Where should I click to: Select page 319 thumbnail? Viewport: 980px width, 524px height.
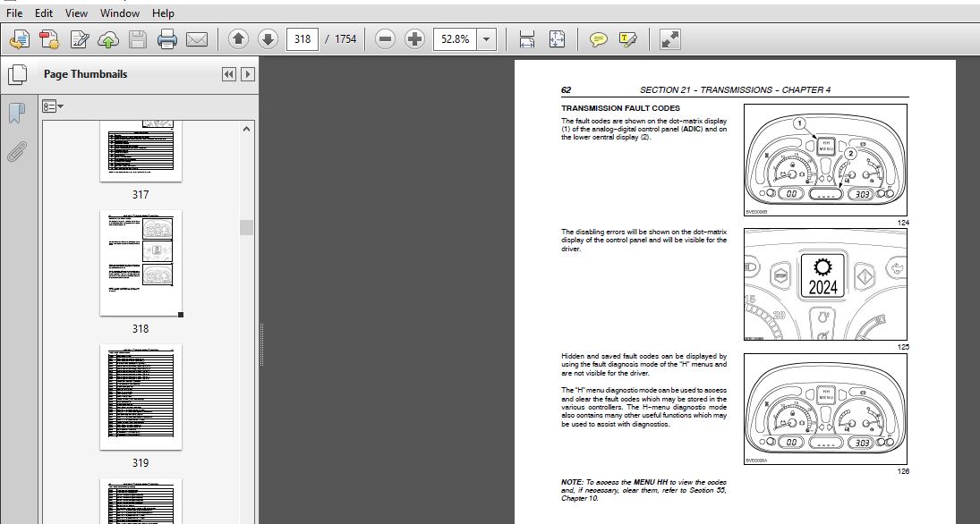tap(141, 397)
